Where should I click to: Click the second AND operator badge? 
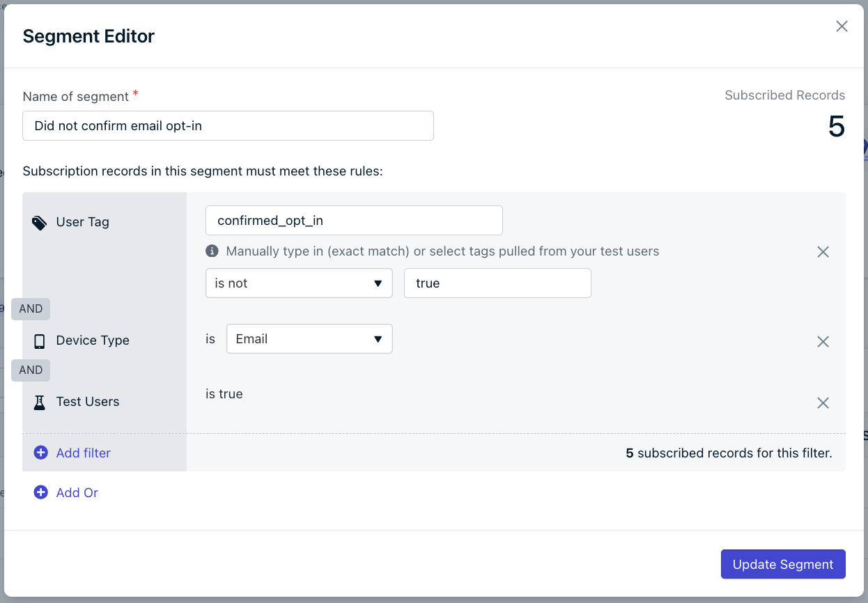click(x=31, y=370)
